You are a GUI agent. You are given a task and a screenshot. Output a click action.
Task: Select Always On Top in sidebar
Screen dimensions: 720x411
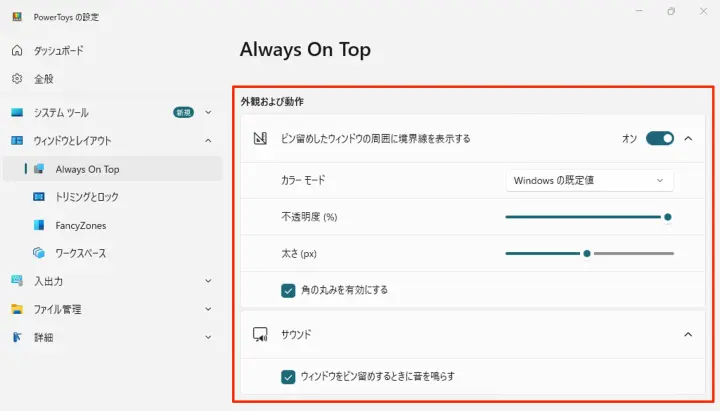pos(112,169)
